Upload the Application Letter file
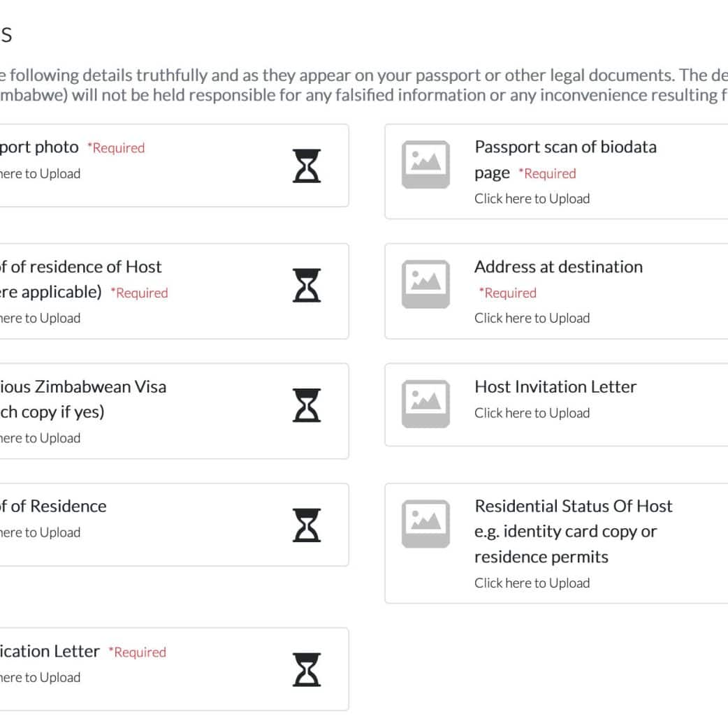 click(40, 678)
